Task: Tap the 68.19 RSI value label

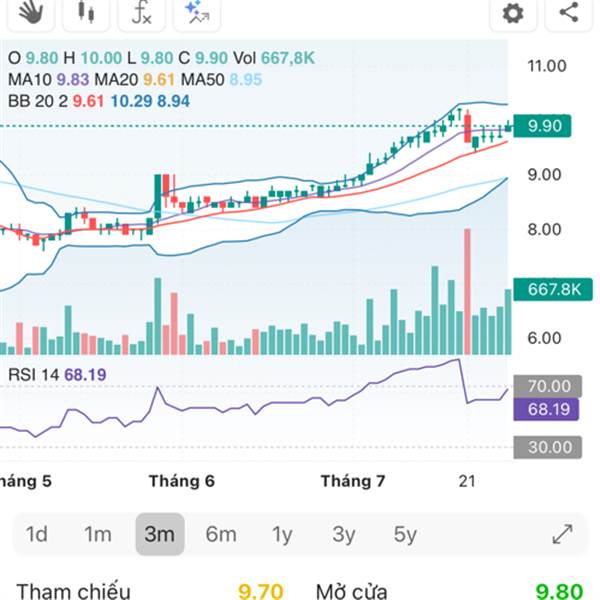Action: click(546, 409)
